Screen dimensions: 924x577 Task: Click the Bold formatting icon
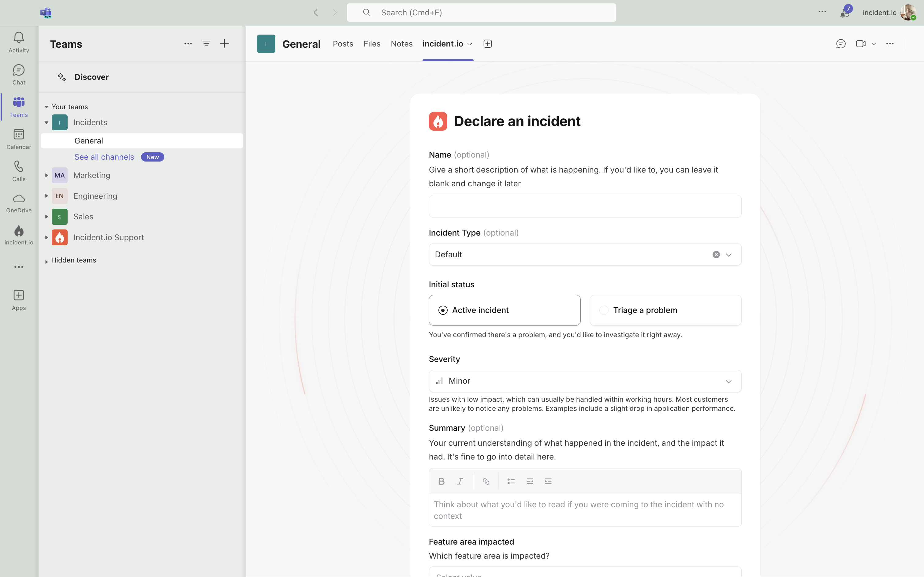(442, 481)
